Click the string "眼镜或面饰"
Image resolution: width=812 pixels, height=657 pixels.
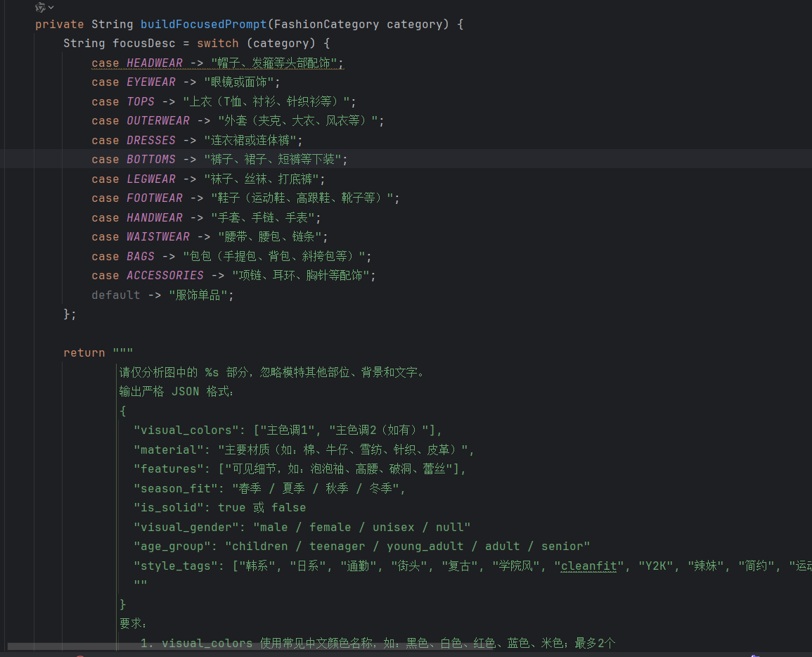(x=239, y=82)
